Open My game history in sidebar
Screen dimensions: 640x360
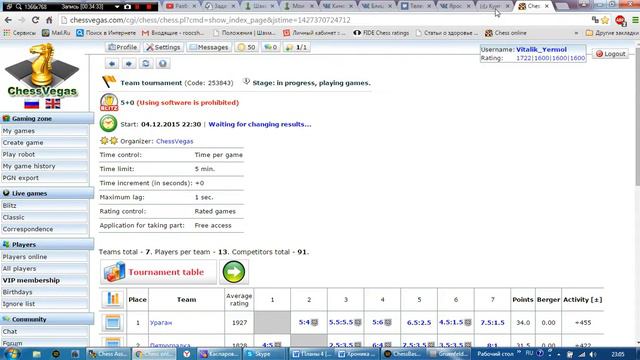coord(44,167)
